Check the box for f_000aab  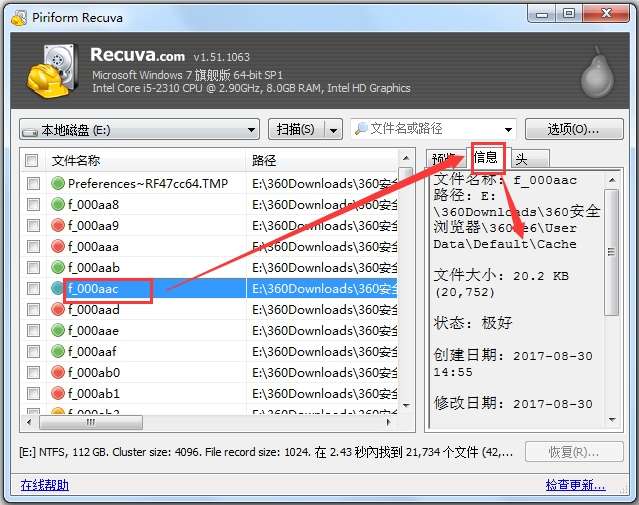coord(33,267)
